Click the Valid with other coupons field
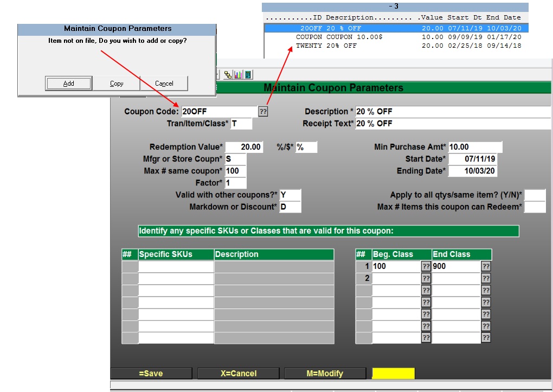The height and width of the screenshot is (392, 553). pos(290,195)
